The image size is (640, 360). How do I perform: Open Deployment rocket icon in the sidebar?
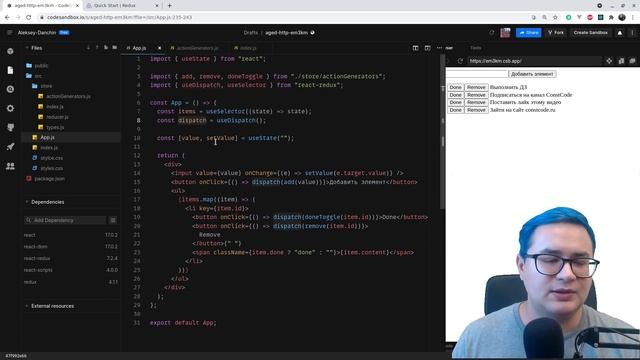[10, 147]
